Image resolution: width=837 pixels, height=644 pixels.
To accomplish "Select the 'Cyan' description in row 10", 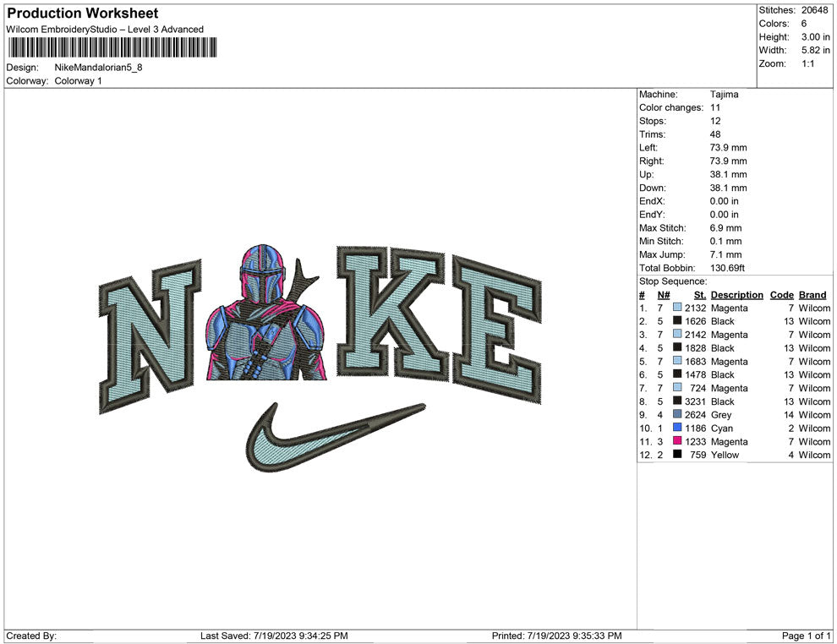I will click(x=722, y=428).
